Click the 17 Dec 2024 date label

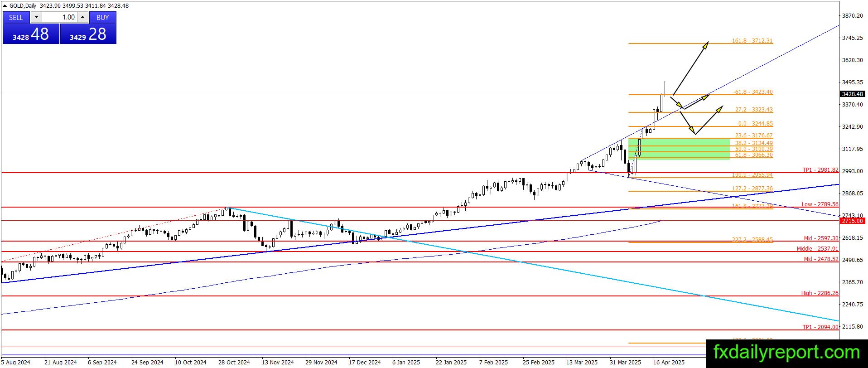coord(365,363)
